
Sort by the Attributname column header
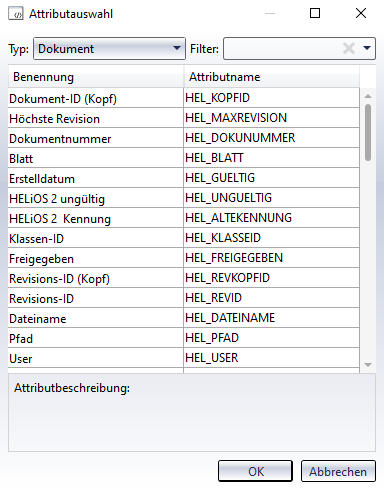pyautogui.click(x=271, y=77)
